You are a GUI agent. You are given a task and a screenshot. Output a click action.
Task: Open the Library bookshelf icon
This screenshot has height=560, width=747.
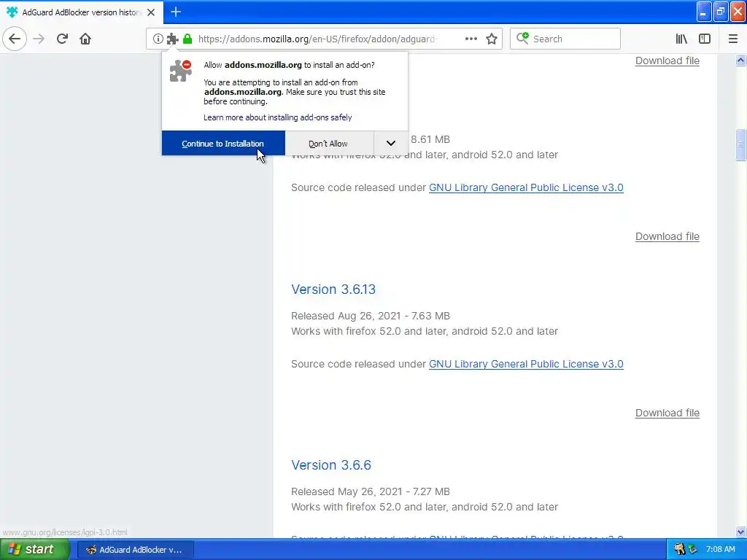[x=681, y=39]
